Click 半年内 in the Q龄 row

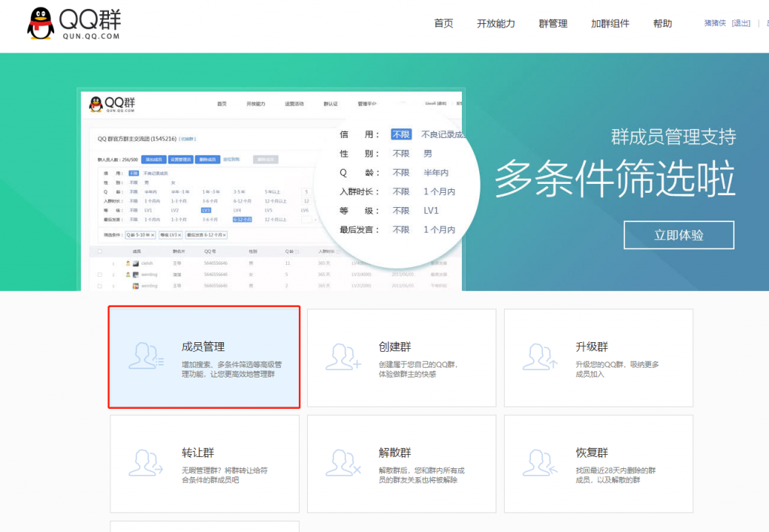point(436,173)
